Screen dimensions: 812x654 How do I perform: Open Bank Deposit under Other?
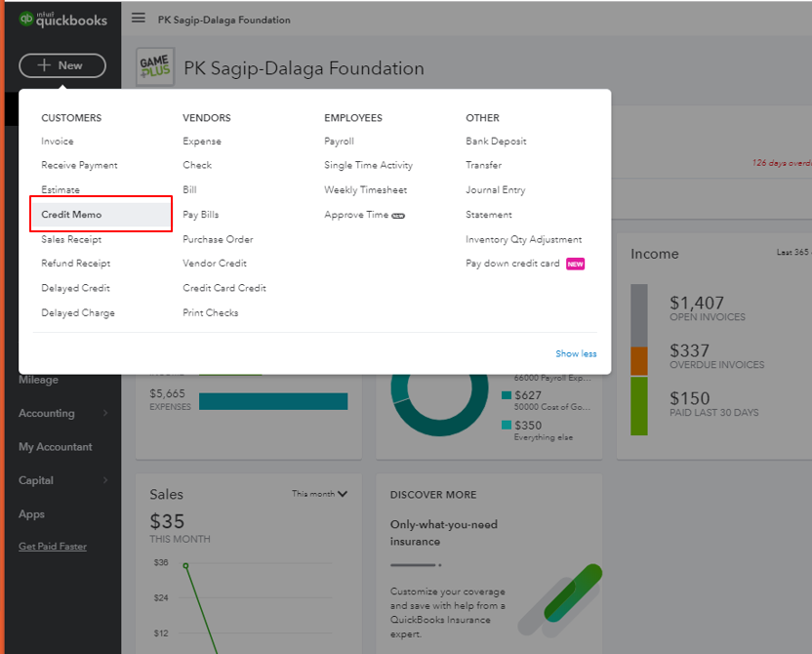496,142
